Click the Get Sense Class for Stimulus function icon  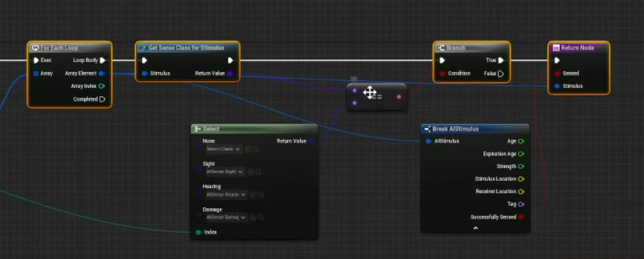(x=143, y=48)
